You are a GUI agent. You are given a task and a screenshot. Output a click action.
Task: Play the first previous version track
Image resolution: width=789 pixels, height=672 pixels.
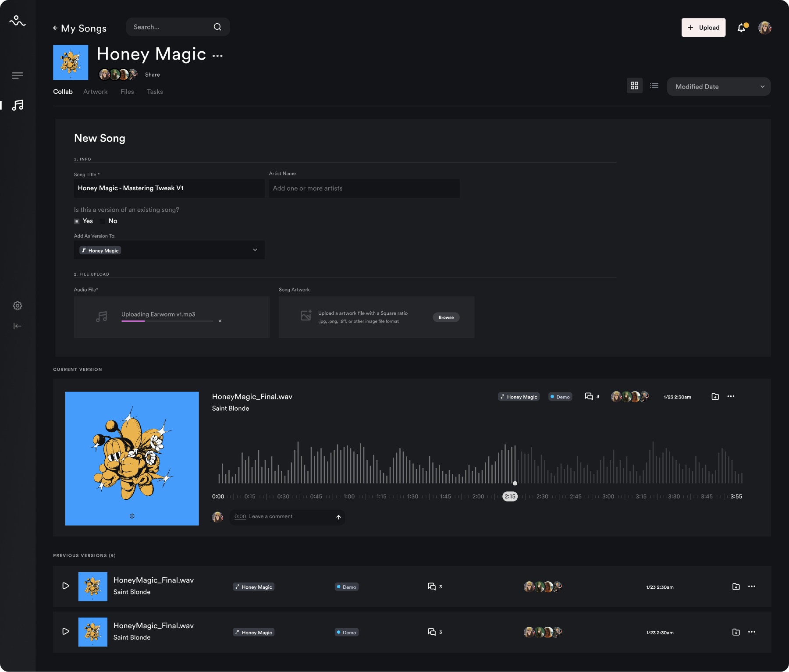(x=66, y=586)
